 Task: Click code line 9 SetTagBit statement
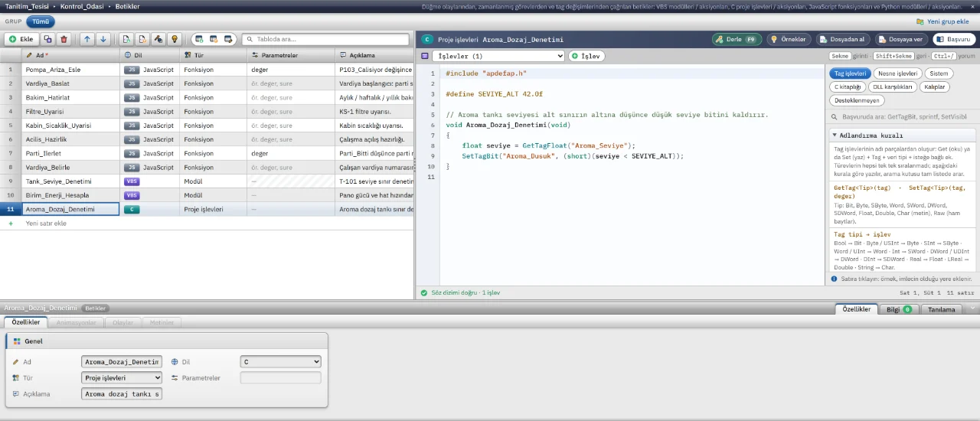pyautogui.click(x=573, y=155)
